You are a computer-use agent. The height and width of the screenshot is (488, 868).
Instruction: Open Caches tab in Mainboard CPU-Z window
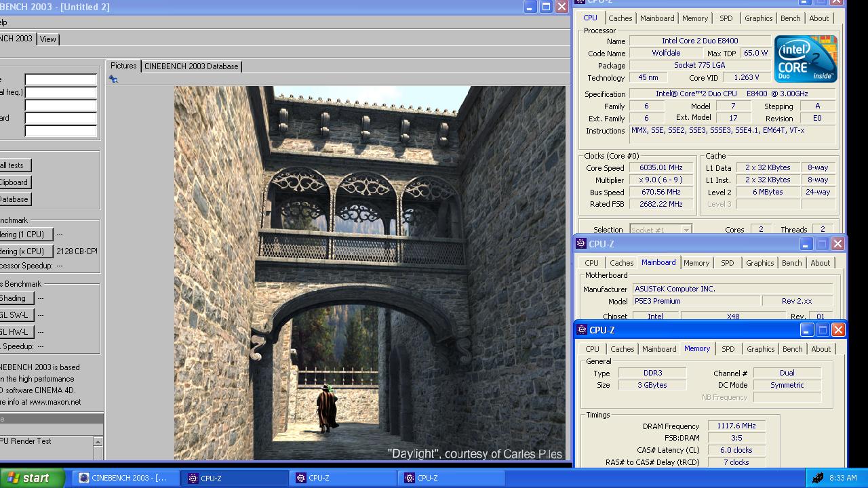[x=621, y=263]
